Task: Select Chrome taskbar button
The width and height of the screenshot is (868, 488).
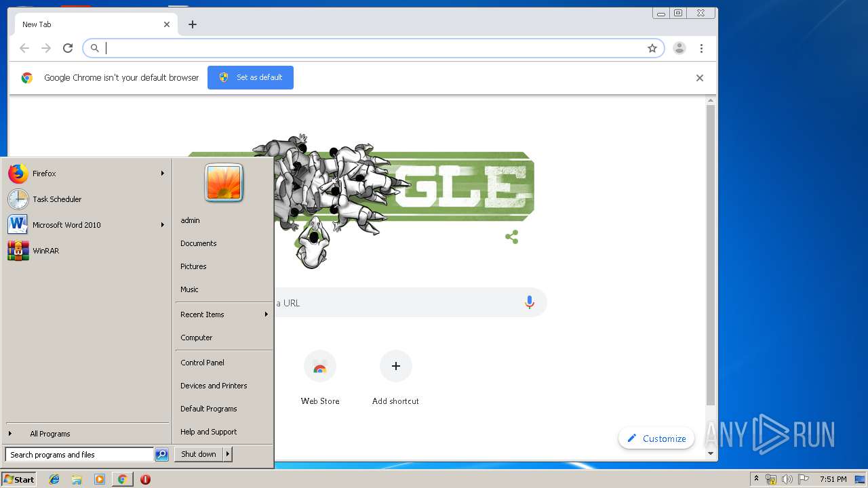Action: coord(122,479)
